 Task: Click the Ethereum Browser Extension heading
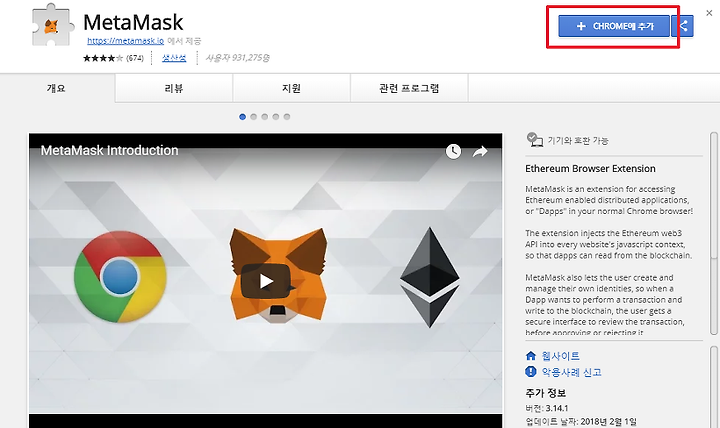(x=590, y=169)
